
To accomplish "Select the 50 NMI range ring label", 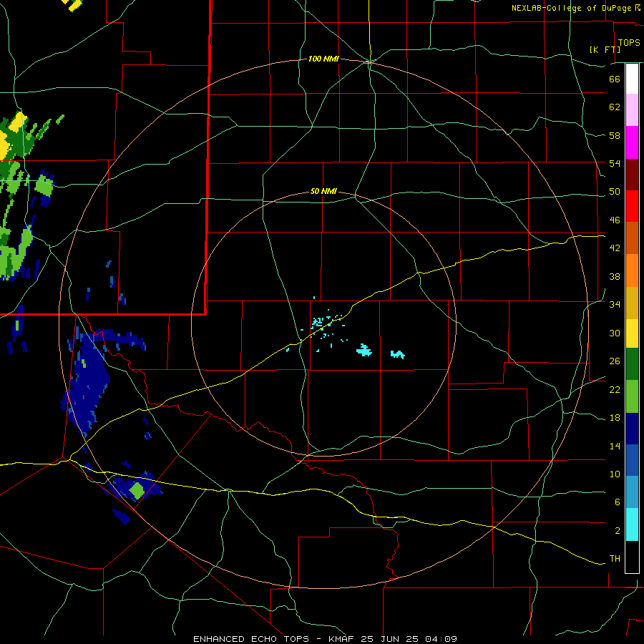I will [x=323, y=191].
